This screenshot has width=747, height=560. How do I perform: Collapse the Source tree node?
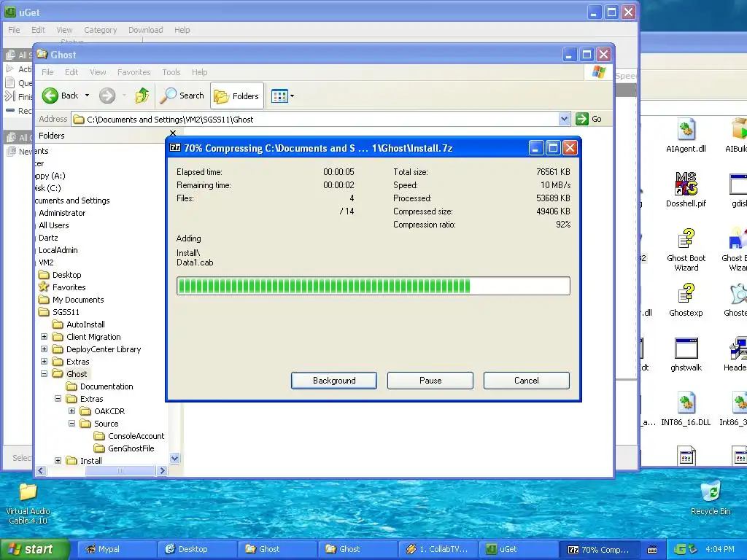pos(72,424)
